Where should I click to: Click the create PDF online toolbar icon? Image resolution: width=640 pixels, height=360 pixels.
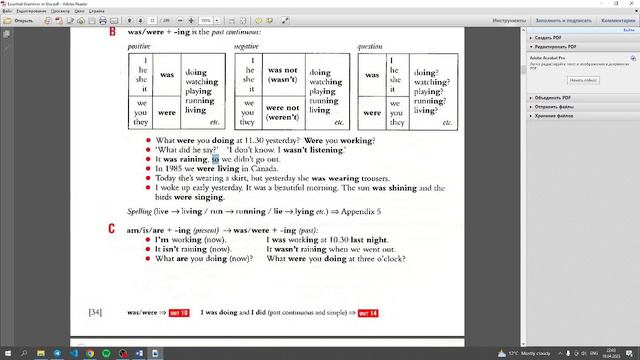coord(48,20)
